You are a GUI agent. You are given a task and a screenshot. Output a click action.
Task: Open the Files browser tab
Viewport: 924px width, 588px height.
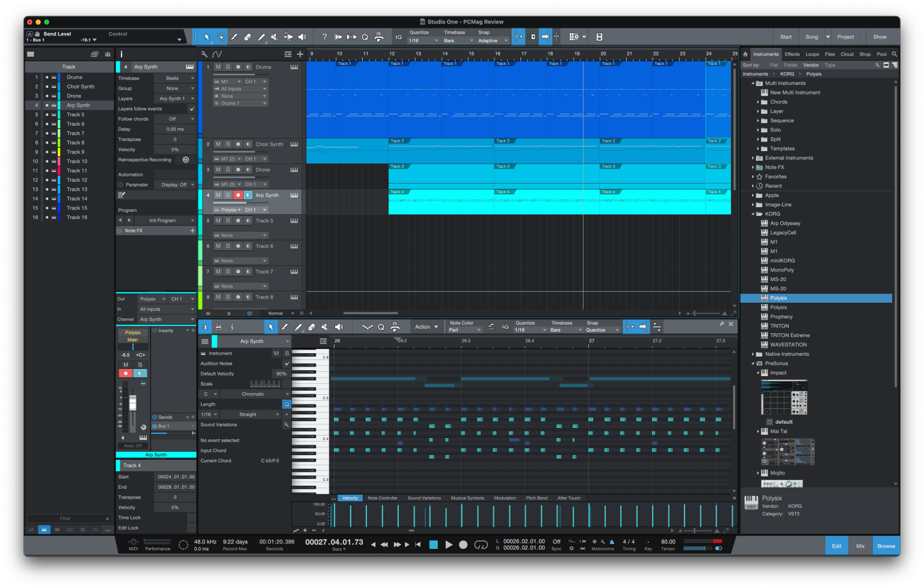[830, 54]
